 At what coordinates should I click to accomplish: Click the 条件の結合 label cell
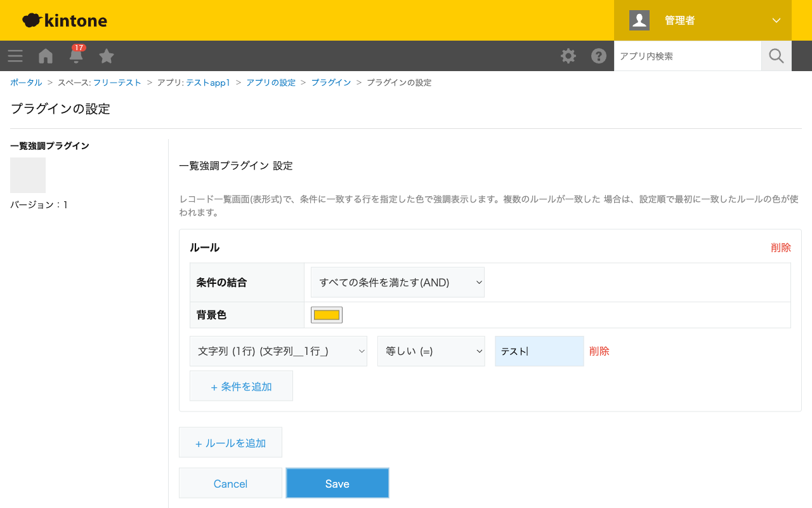247,283
